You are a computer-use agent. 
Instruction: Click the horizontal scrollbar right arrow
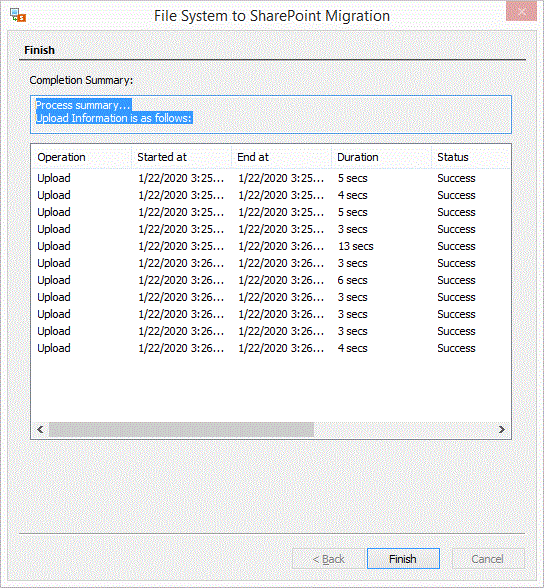[502, 429]
